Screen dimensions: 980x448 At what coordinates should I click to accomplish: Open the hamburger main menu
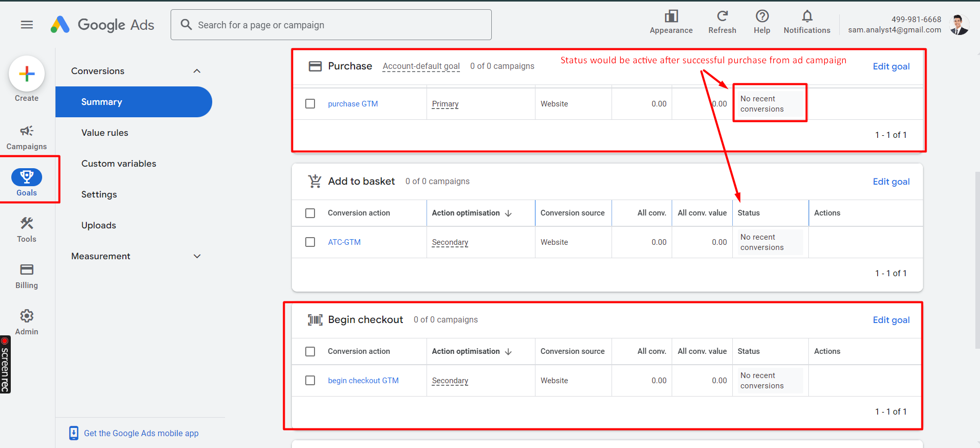tap(27, 25)
